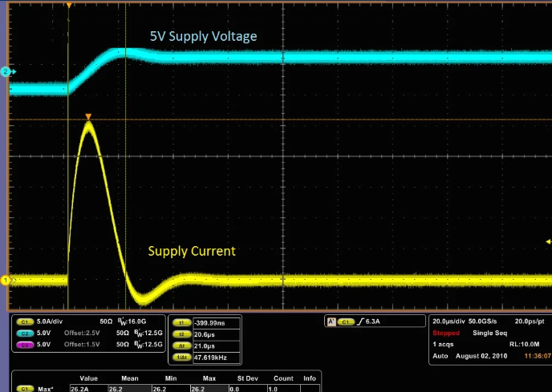The image size is (552, 392).
Task: Select the channel 1 ground reference marker
Action: click(6, 280)
